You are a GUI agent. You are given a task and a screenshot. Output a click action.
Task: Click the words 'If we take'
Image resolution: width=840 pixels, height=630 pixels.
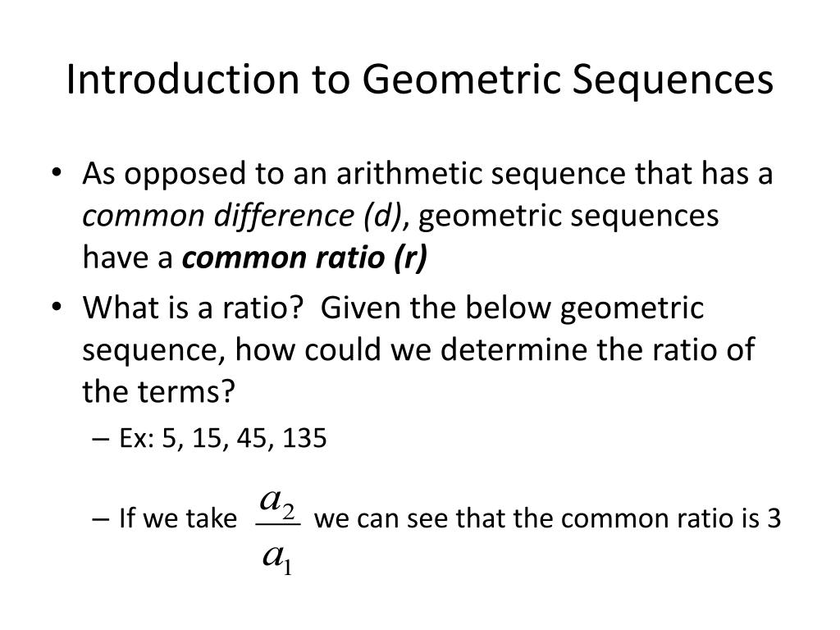click(177, 518)
